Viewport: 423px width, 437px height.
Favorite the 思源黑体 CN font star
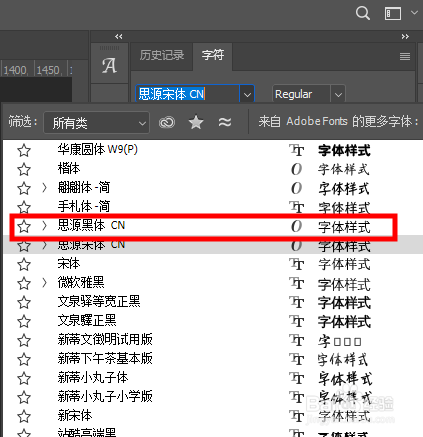[x=24, y=227]
